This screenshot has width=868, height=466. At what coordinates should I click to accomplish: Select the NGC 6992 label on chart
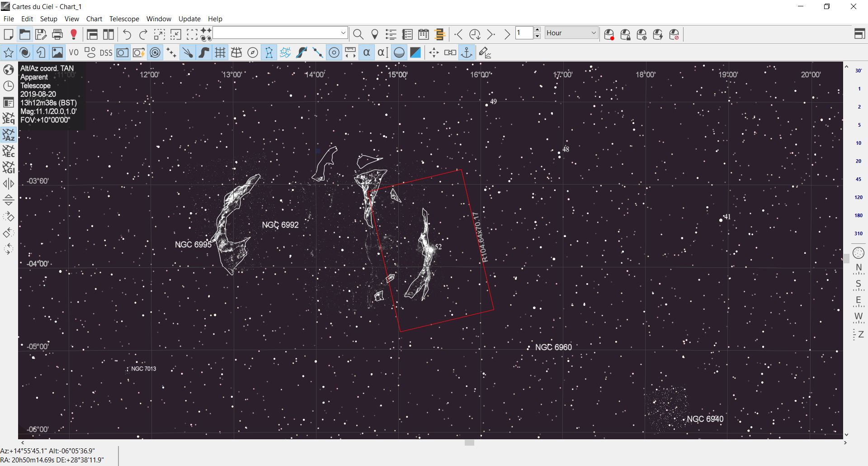pos(280,225)
